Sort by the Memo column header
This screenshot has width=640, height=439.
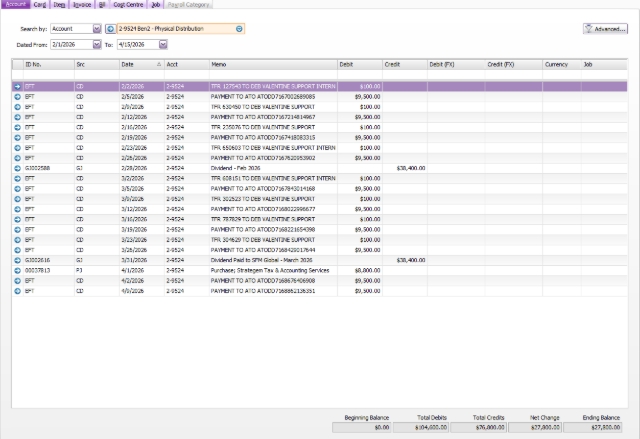tap(273, 64)
